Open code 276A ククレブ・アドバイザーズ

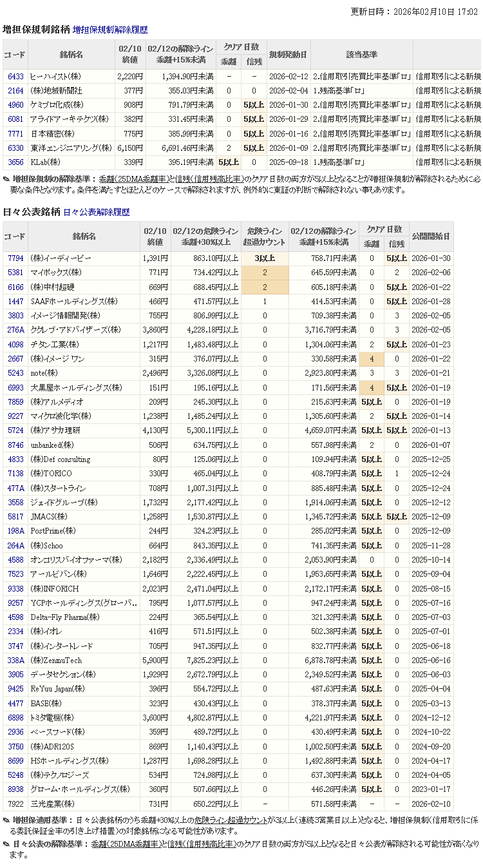click(x=15, y=330)
